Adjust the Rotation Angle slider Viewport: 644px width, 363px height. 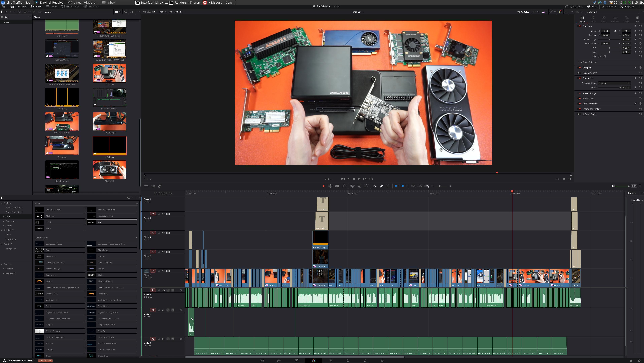609,40
